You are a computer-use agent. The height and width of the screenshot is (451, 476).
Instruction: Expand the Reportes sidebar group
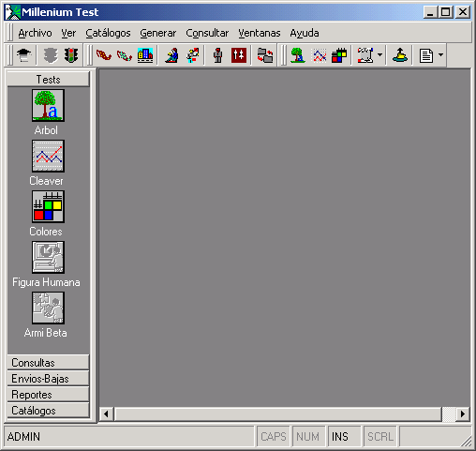pyautogui.click(x=48, y=395)
